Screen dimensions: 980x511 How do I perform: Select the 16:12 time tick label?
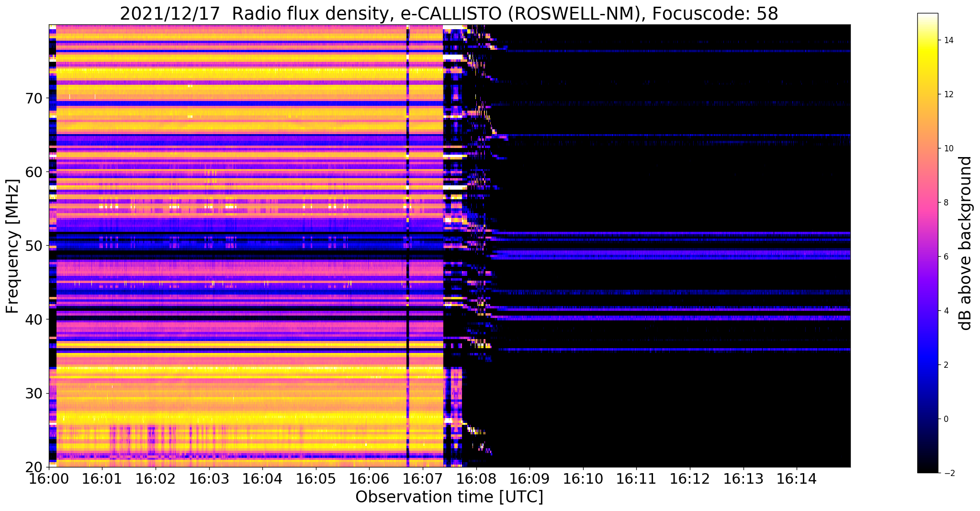click(690, 479)
